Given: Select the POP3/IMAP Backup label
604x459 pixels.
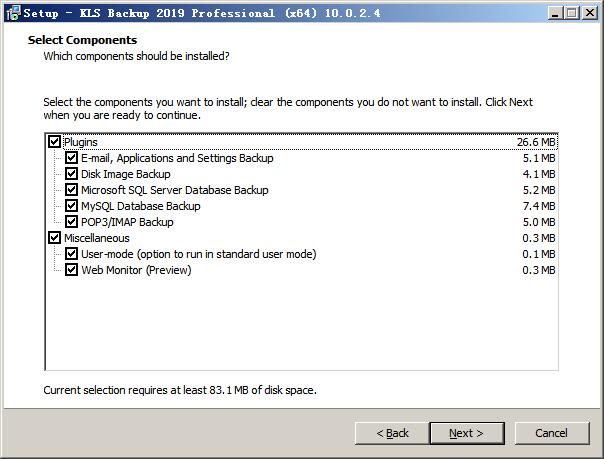Looking at the screenshot, I should click(x=127, y=222).
